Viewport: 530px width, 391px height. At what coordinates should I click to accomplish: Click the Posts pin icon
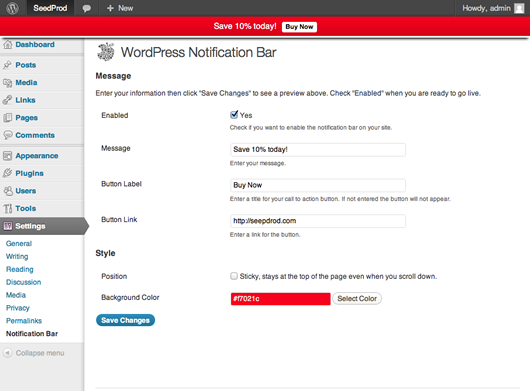click(7, 65)
